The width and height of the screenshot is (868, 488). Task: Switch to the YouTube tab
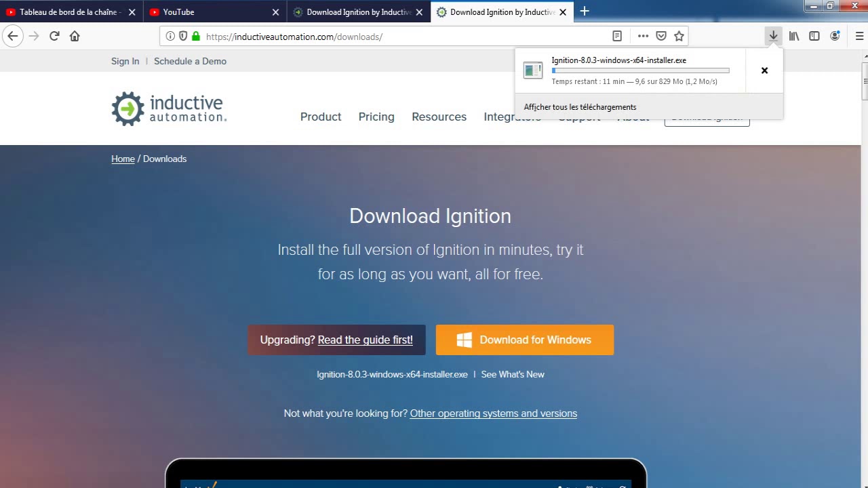(x=215, y=12)
